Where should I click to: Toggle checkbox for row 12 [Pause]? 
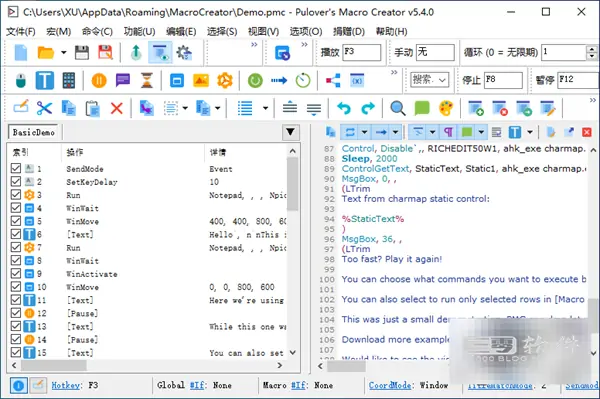coord(16,313)
